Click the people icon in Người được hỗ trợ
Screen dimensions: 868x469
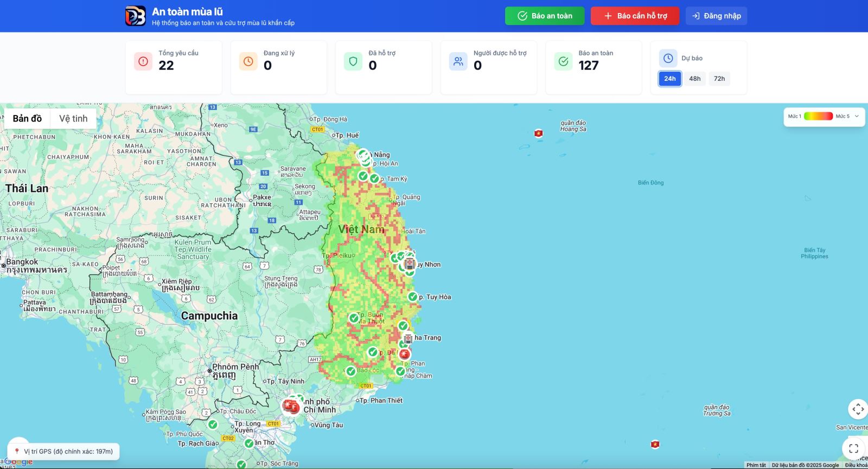[x=458, y=61]
